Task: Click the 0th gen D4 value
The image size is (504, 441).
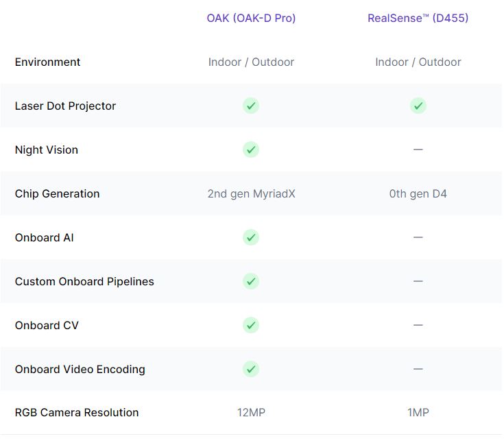Action: pyautogui.click(x=418, y=193)
